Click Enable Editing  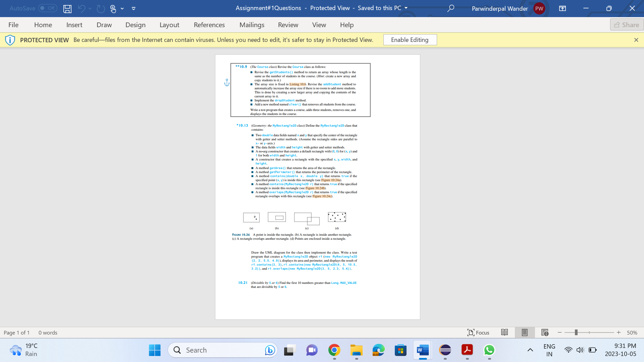tap(410, 40)
